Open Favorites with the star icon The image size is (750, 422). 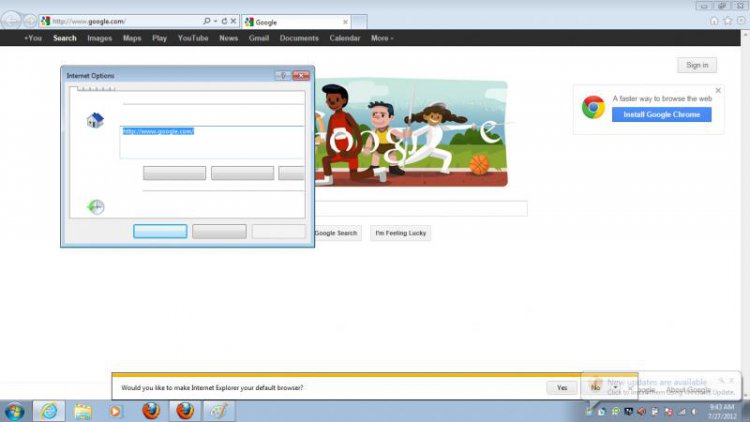[728, 21]
